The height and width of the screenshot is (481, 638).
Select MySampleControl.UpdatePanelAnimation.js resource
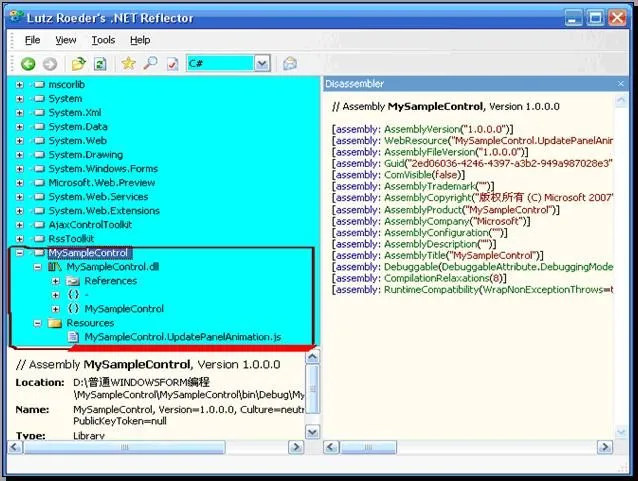[183, 337]
